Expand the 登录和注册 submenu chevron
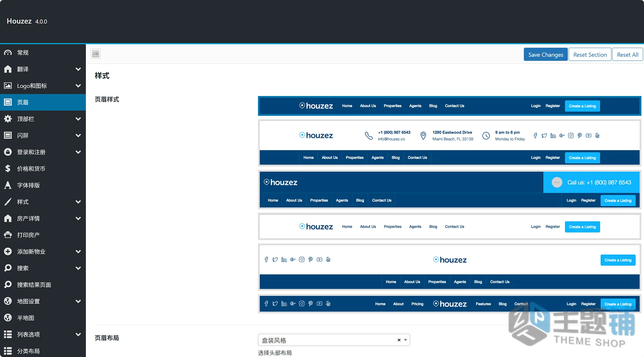Viewport: 644px width, 357px height. 78,152
